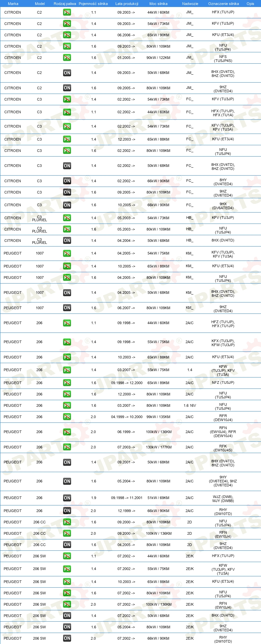Click the Rodzaj paliwa column header

coord(65,4)
